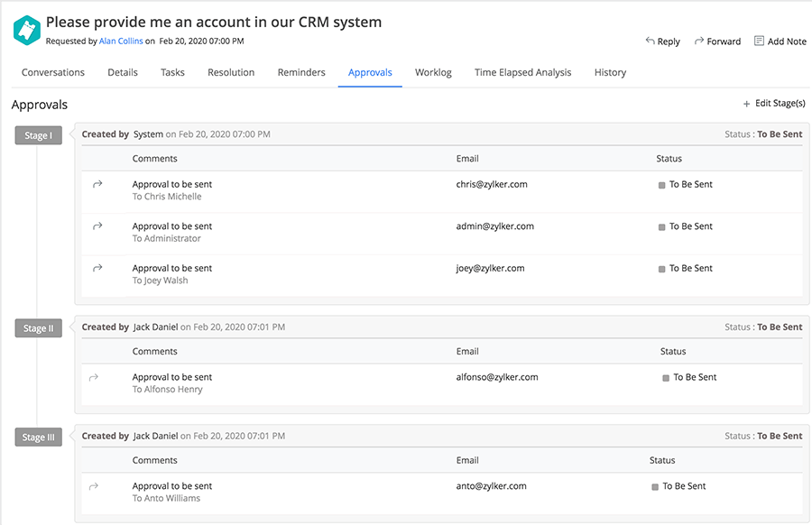Send approval arrow for Administrator
Viewport: 812px width, 525px height.
pos(97,226)
